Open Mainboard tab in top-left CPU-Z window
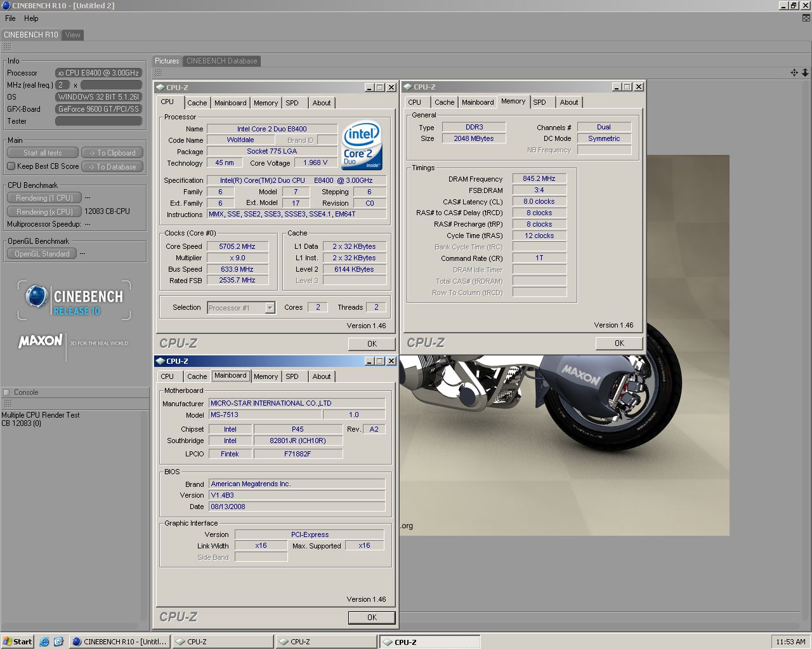 tap(230, 103)
